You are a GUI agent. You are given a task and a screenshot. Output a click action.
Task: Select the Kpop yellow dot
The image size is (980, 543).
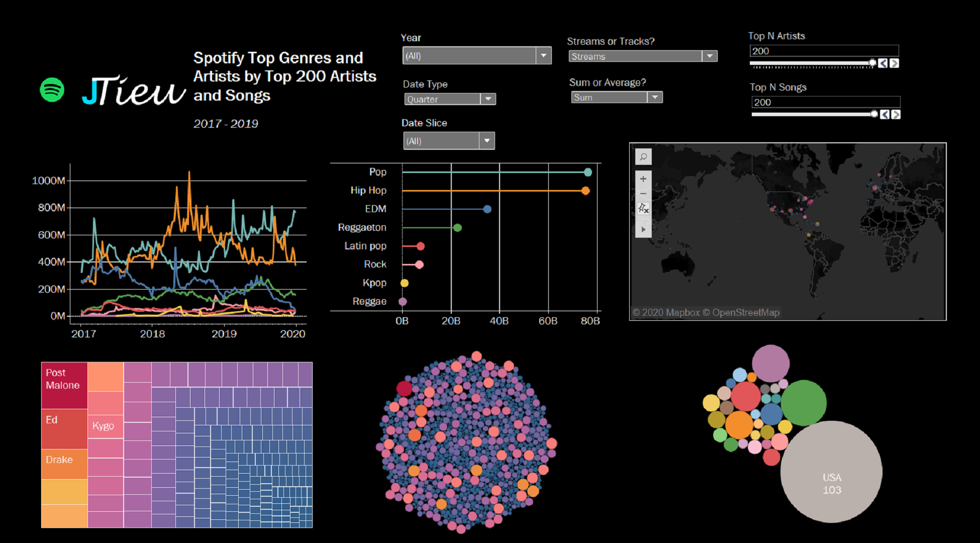[405, 283]
